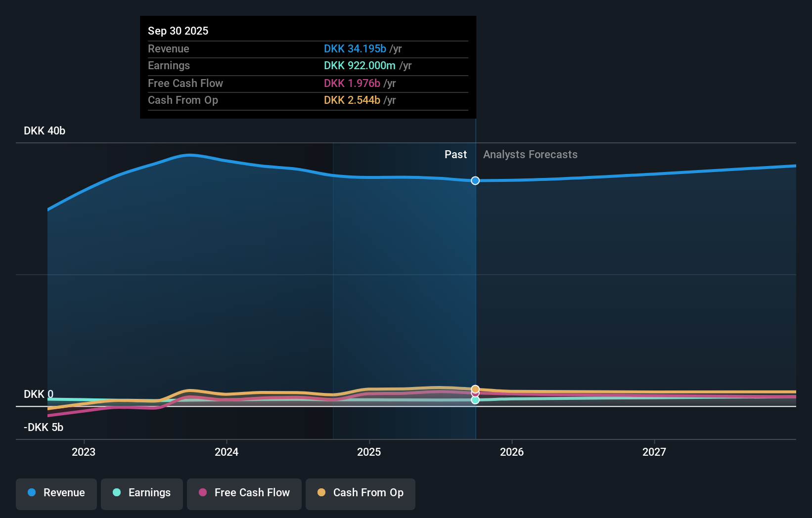Open the Analysts Forecasts section

[530, 154]
